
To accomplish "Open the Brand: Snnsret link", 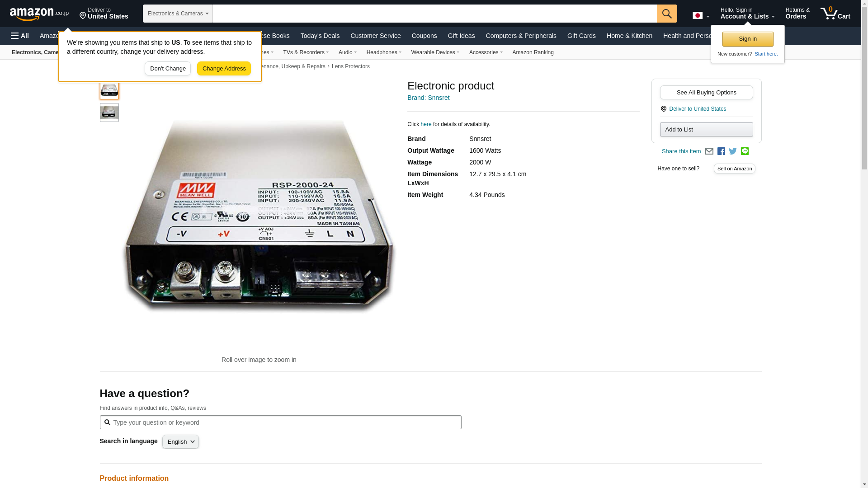I will coord(428,98).
